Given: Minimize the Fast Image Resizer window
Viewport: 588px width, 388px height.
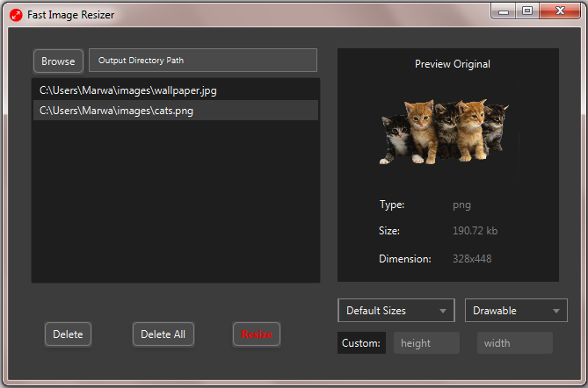Looking at the screenshot, I should click(504, 11).
